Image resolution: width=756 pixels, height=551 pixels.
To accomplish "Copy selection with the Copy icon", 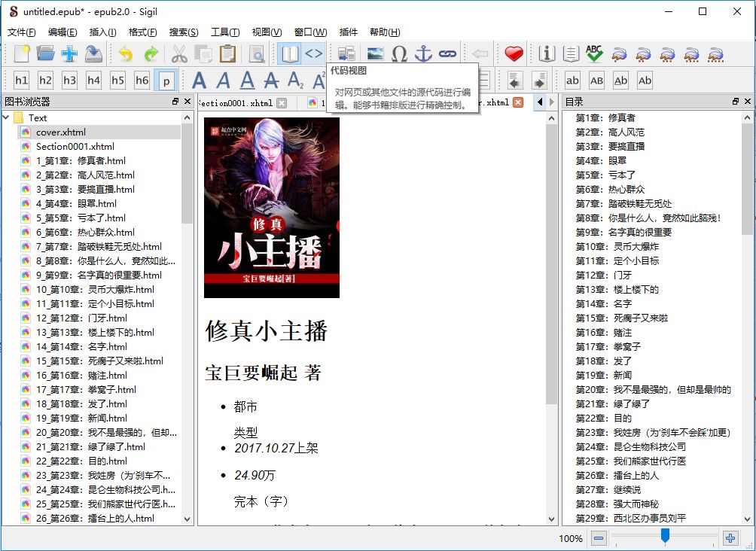I will 203,54.
